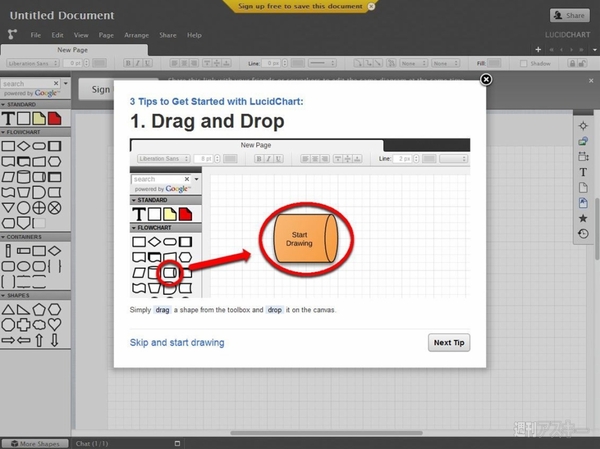Open page settings resize icon in right dock

pyautogui.click(x=583, y=157)
